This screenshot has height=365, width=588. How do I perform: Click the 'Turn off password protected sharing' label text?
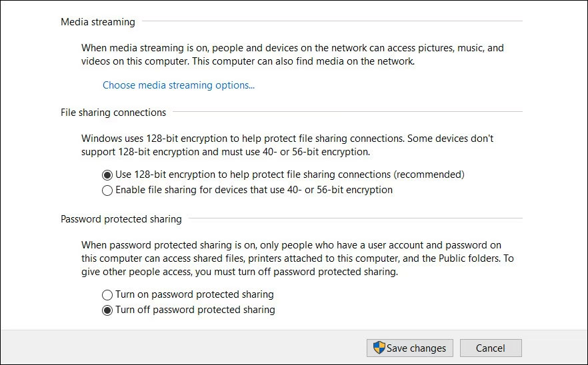coord(195,310)
